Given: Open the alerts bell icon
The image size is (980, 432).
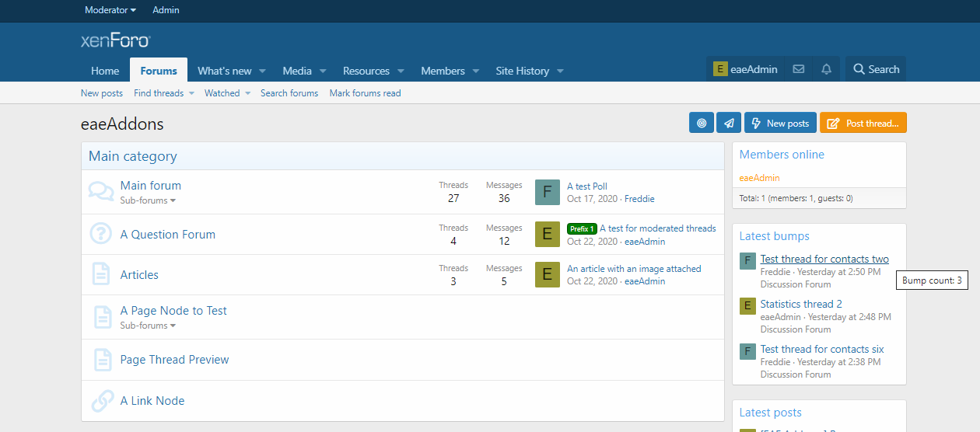Looking at the screenshot, I should tap(826, 69).
